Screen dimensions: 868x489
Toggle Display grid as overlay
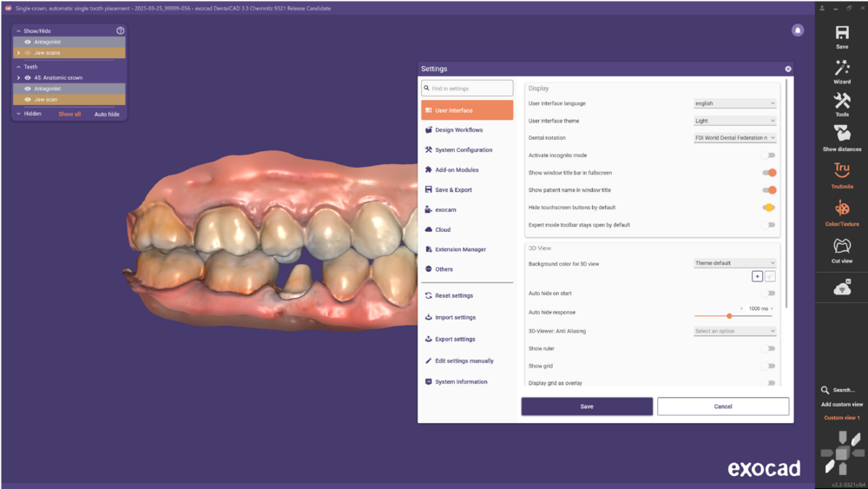(768, 383)
